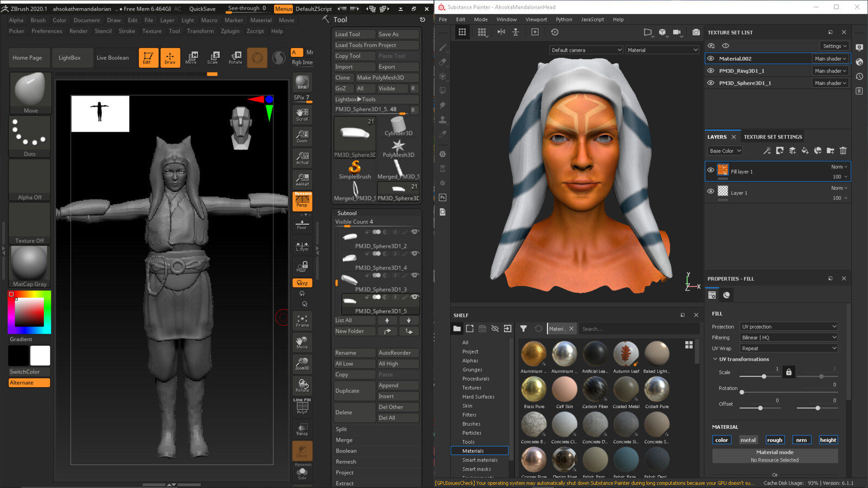This screenshot has width=868, height=488.
Task: Toggle the Floor grid button in ZBrush
Action: tap(302, 223)
